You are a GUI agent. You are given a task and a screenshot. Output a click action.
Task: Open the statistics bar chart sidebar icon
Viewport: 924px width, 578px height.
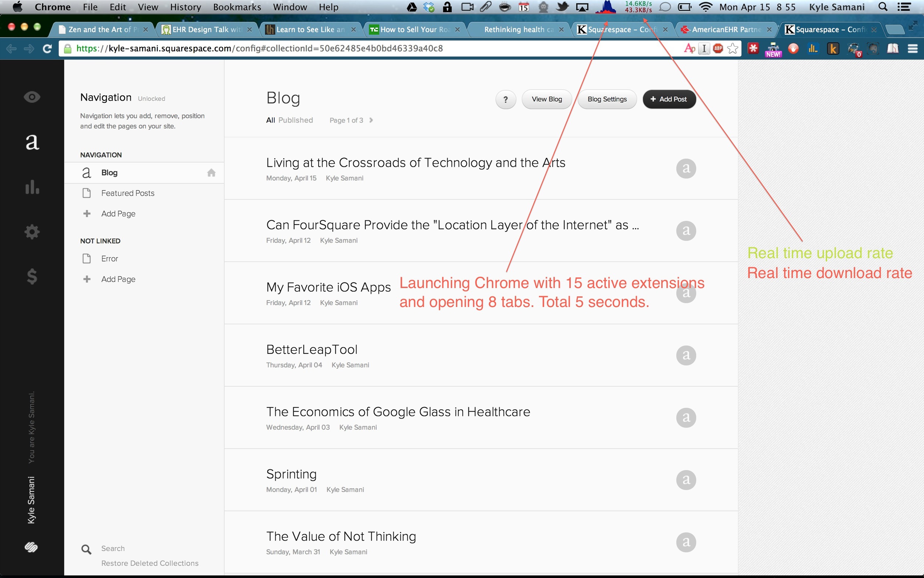32,187
